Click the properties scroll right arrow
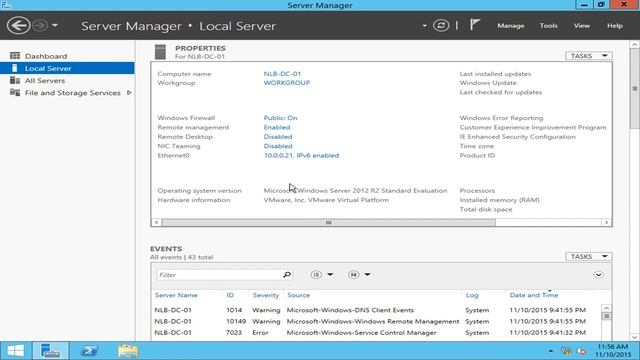 pyautogui.click(x=607, y=222)
